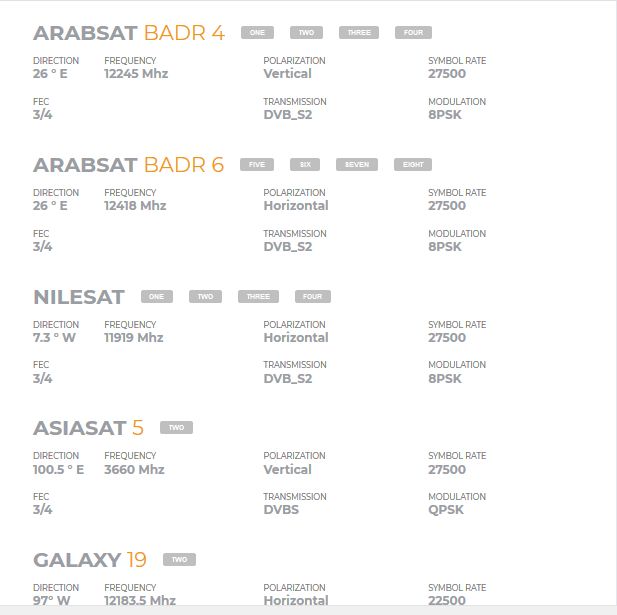
Task: Click the Galaxy 19 heading
Action: (90, 560)
